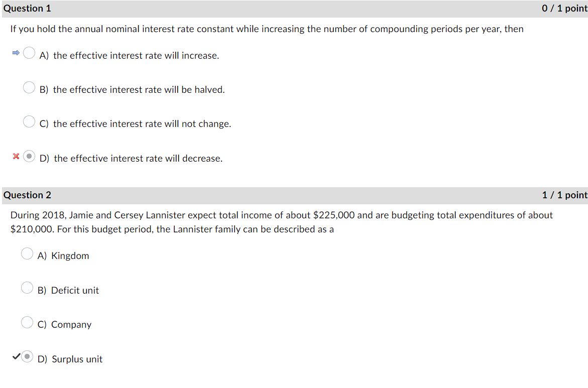Select the Kingdom radio button
The image size is (588, 388).
27,253
